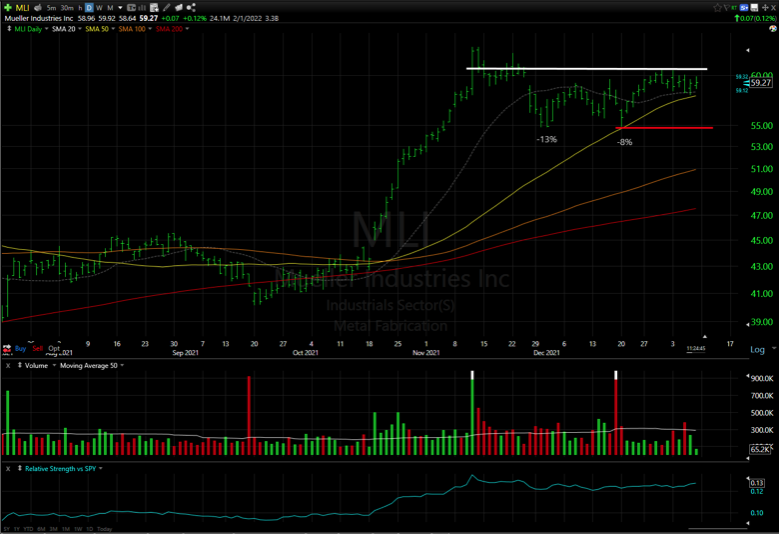Screen dimensions: 779x534
Task: Click the move window cross-arrows icon
Action: 765,7
